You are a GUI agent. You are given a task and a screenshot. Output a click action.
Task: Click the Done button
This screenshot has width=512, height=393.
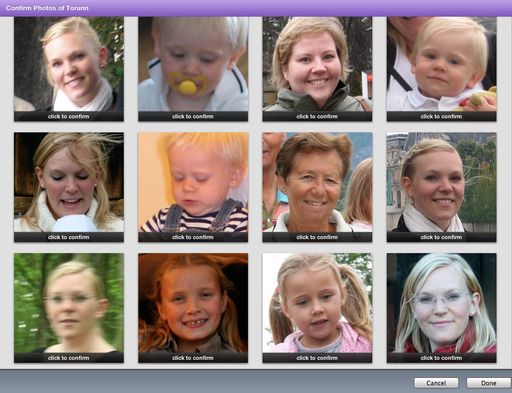click(x=488, y=383)
